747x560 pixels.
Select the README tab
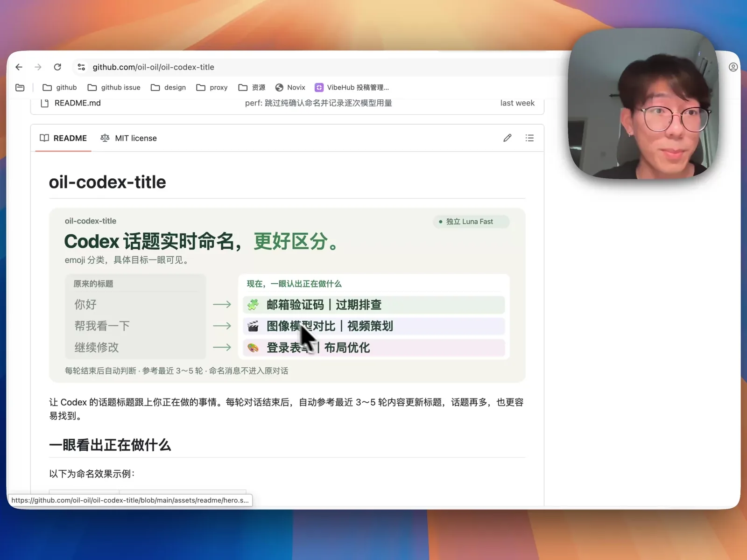[x=63, y=138]
